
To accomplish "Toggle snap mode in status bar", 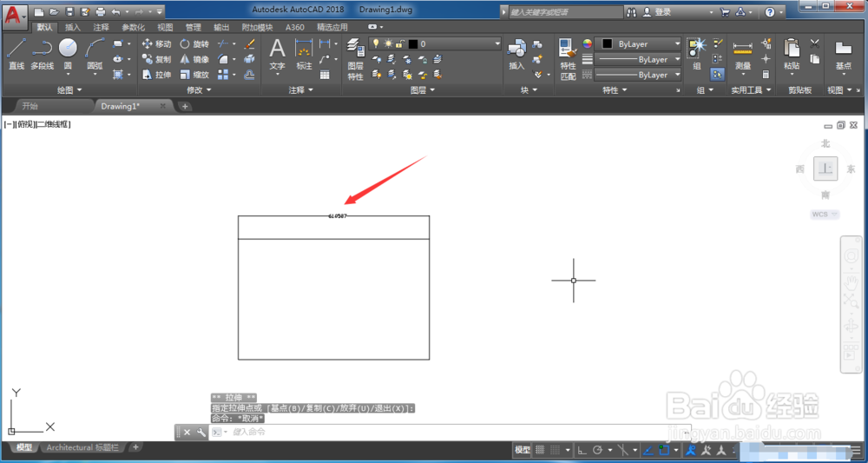I will [x=556, y=450].
